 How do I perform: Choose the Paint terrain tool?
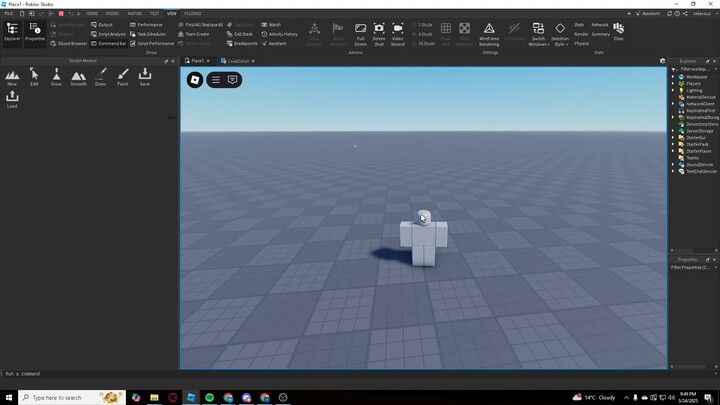123,77
